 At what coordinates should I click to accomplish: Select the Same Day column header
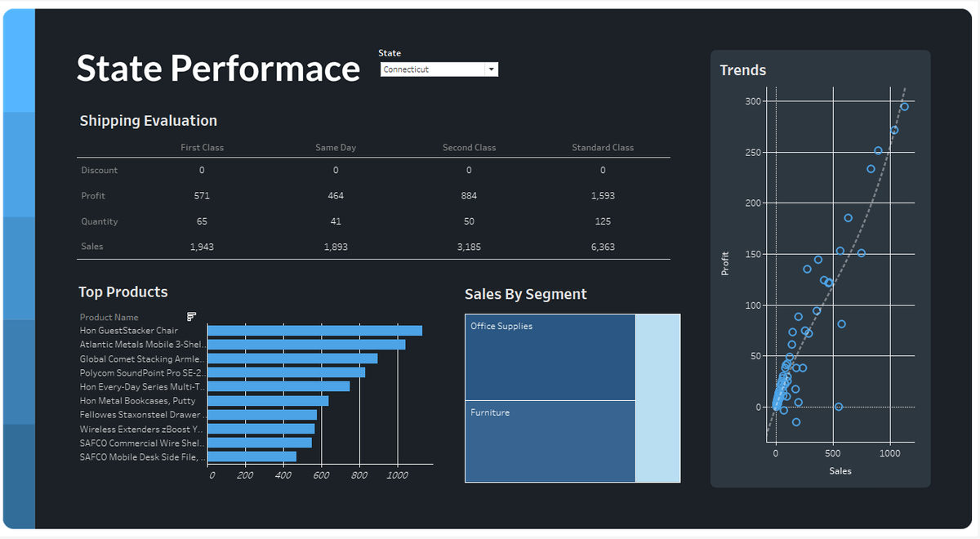point(335,147)
